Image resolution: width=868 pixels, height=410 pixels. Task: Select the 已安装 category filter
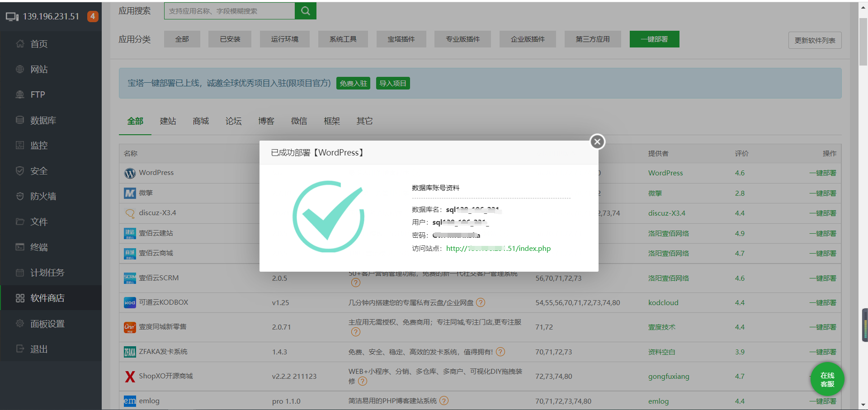click(230, 39)
